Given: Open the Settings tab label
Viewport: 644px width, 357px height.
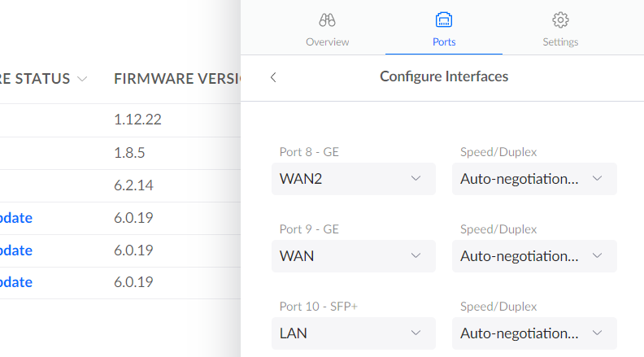Looking at the screenshot, I should tap(560, 41).
